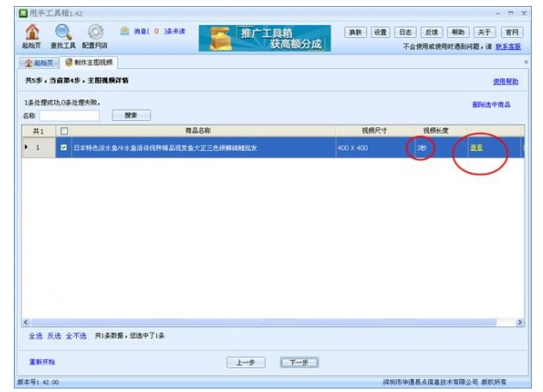Open the 设置 settings button

coord(380,32)
